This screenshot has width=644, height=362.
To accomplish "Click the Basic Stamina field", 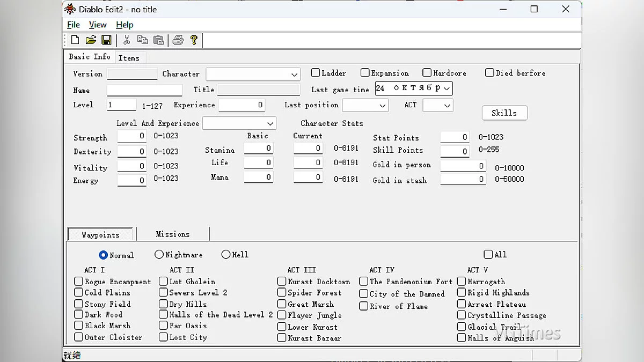I will point(259,148).
